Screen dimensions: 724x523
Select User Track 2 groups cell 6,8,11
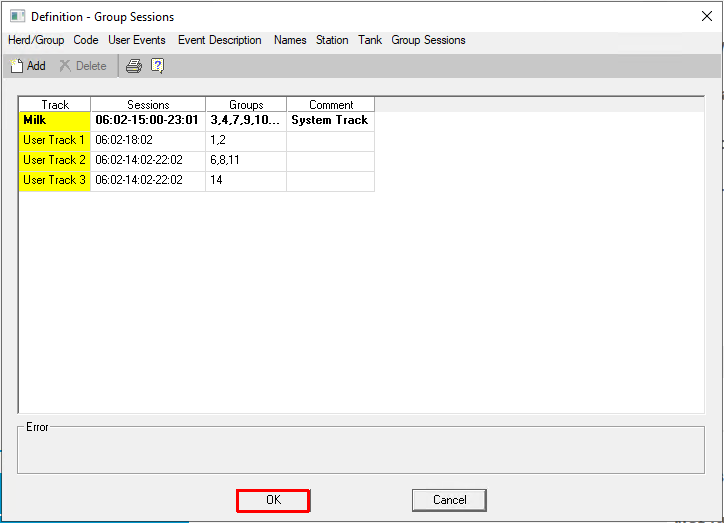[x=245, y=160]
